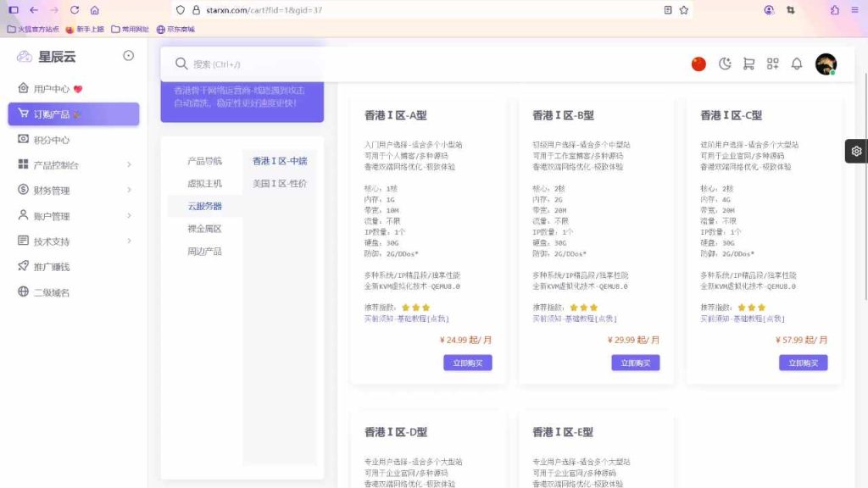Click the browser home icon
The image size is (868, 488).
pos(95,10)
